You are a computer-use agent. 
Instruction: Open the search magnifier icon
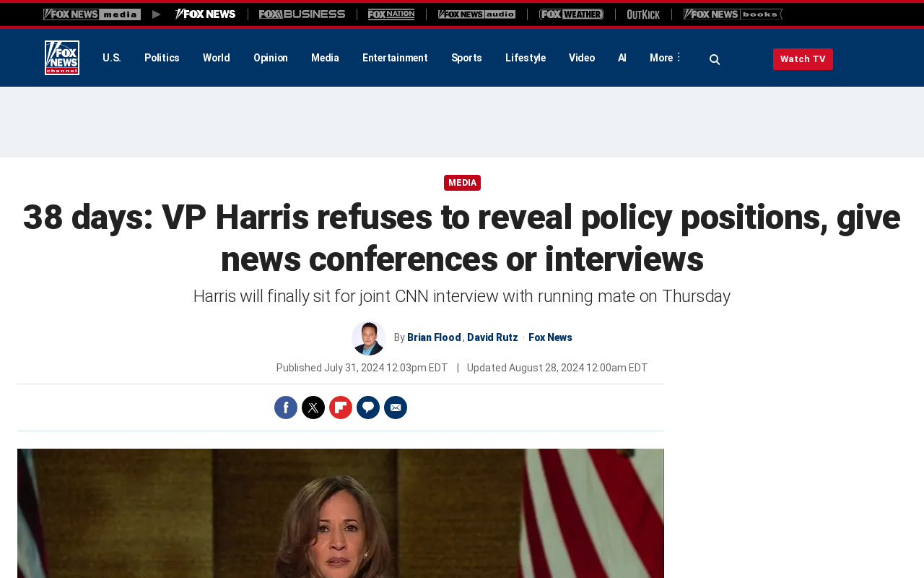click(715, 59)
